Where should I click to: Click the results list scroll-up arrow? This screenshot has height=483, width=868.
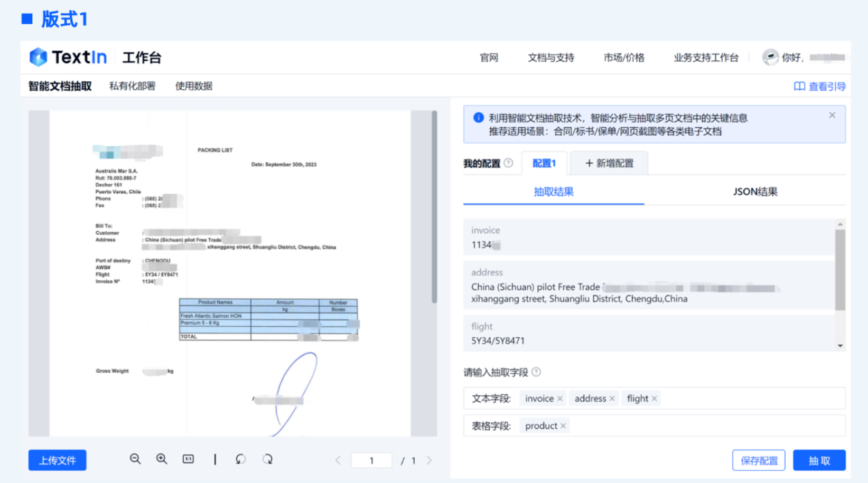point(840,224)
